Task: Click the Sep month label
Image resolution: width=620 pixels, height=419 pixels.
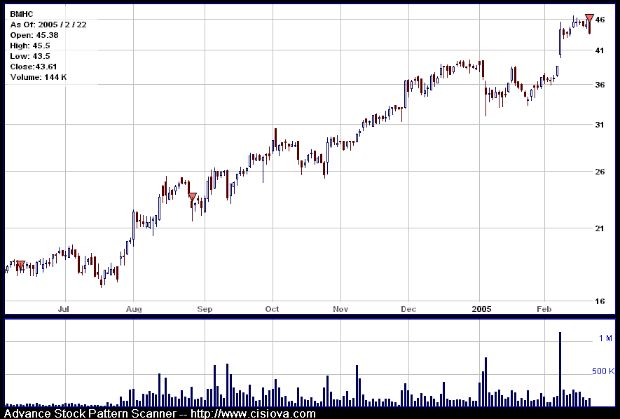Action: point(204,309)
